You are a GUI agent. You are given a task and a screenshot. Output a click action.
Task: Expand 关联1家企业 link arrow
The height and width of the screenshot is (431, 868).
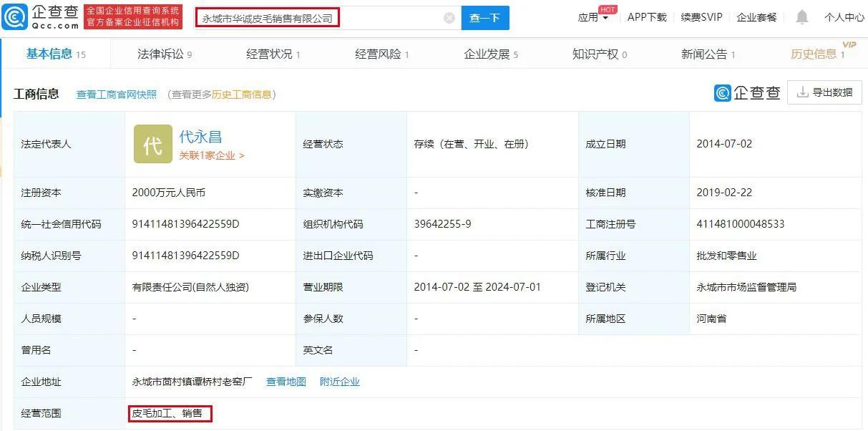212,155
